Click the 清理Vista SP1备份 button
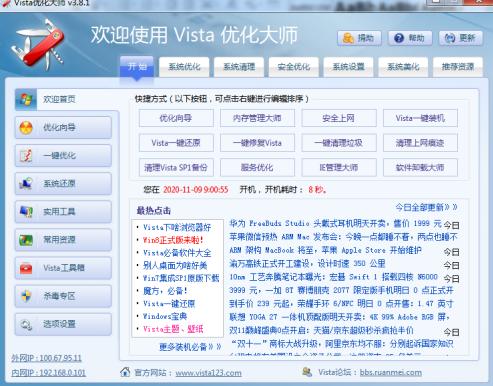 [176, 168]
